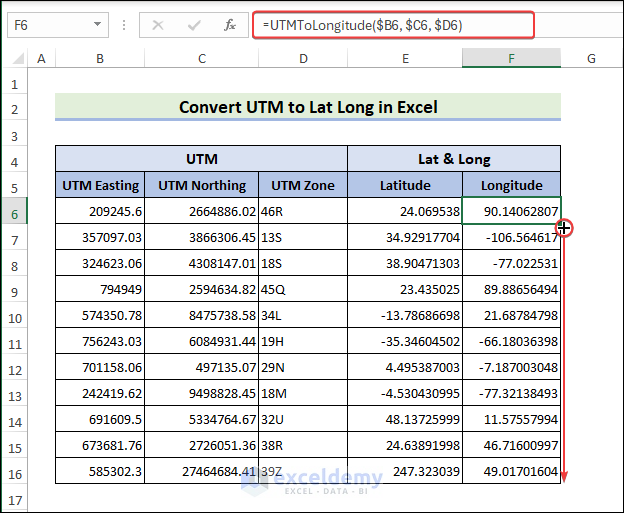Viewport: 624px width, 513px height.
Task: Select longitude cell 11.57557994
Action: coord(511,419)
